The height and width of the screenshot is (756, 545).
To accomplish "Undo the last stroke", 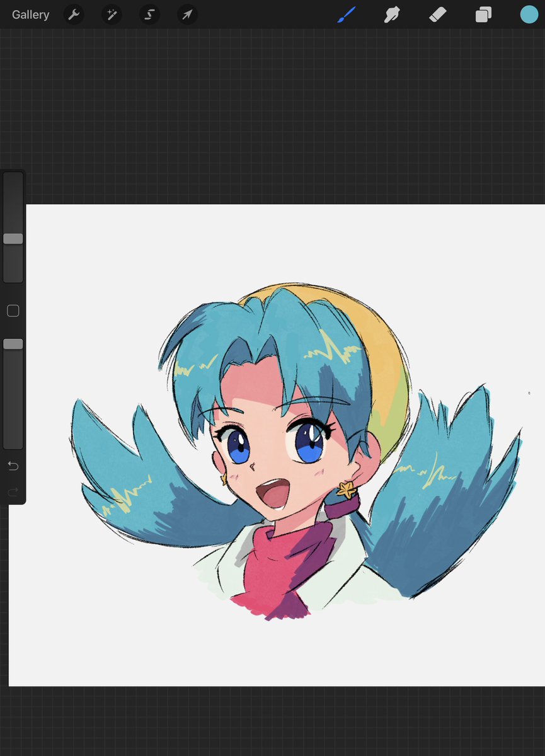I will [x=13, y=466].
